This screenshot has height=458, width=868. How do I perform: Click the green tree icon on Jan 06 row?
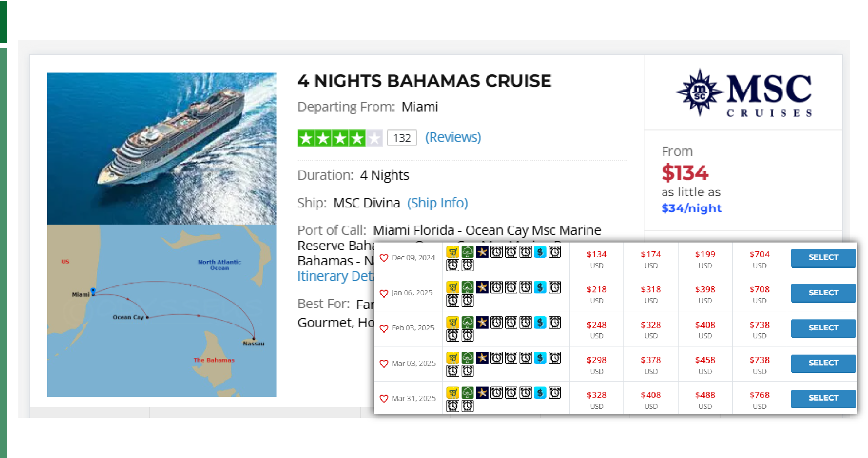(467, 287)
